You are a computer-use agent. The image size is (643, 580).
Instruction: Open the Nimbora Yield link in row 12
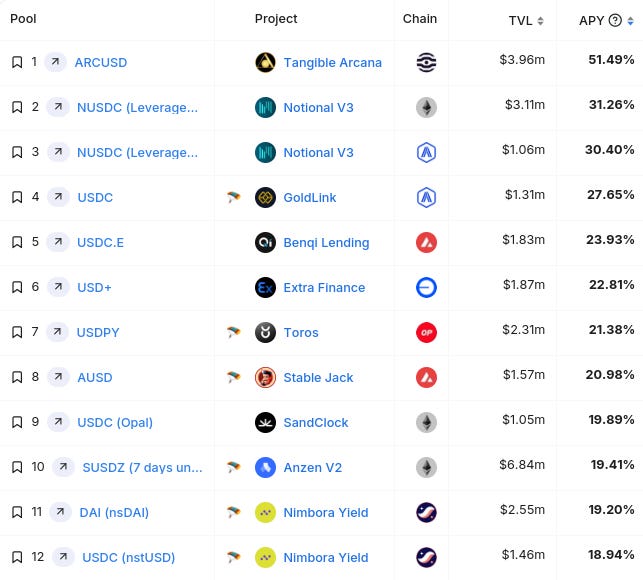point(326,557)
